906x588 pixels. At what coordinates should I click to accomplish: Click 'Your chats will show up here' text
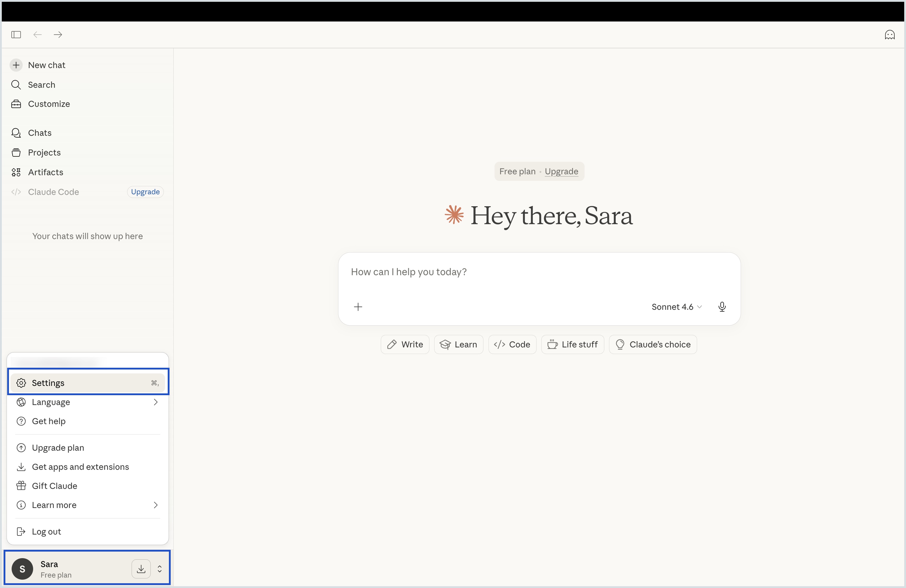point(87,236)
